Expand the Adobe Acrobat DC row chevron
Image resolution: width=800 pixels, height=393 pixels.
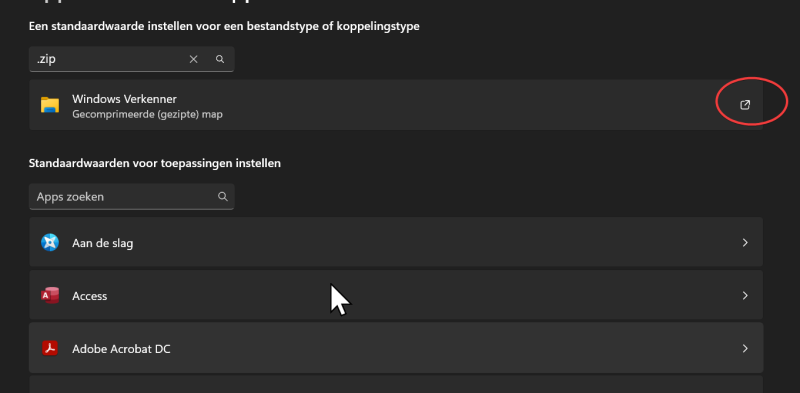click(745, 349)
